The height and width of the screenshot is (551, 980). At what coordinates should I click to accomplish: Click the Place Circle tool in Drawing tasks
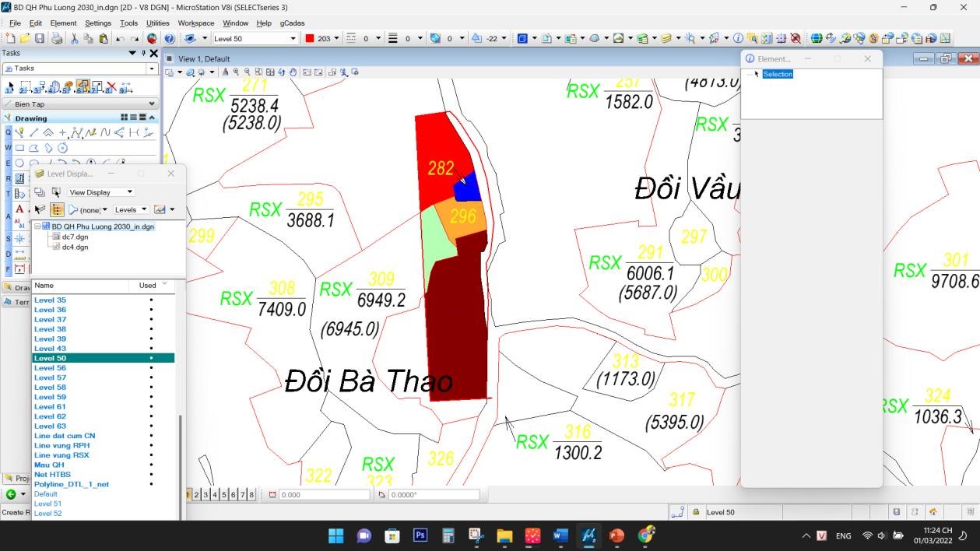(19, 162)
